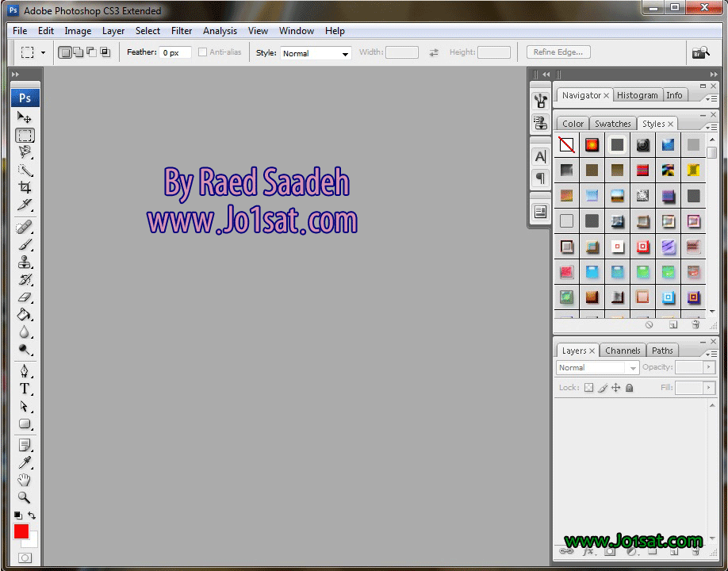Expand the Marquee tool preset picker
The image size is (728, 571).
[43, 53]
